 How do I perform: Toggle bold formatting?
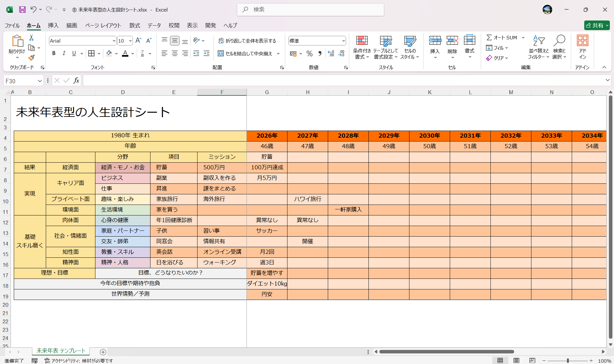(x=53, y=53)
